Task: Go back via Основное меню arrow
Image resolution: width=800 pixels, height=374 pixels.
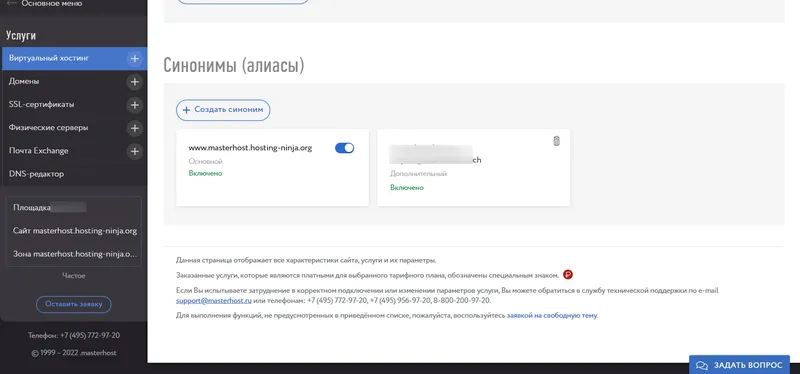Action: (x=12, y=3)
